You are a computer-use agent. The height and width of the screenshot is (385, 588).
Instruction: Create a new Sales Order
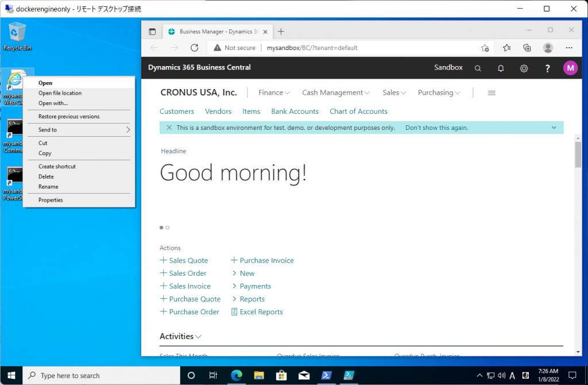183,273
